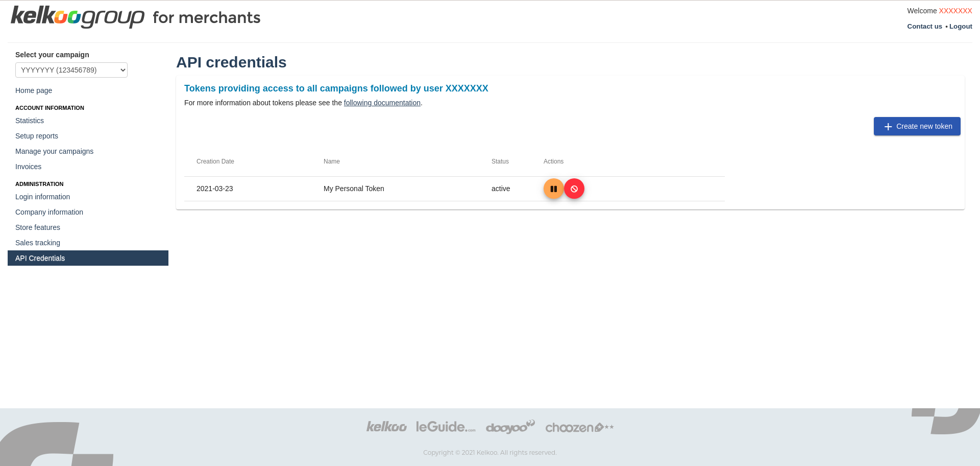980x466 pixels.
Task: Click the kelkoogroup logo in the header
Action: 78,17
